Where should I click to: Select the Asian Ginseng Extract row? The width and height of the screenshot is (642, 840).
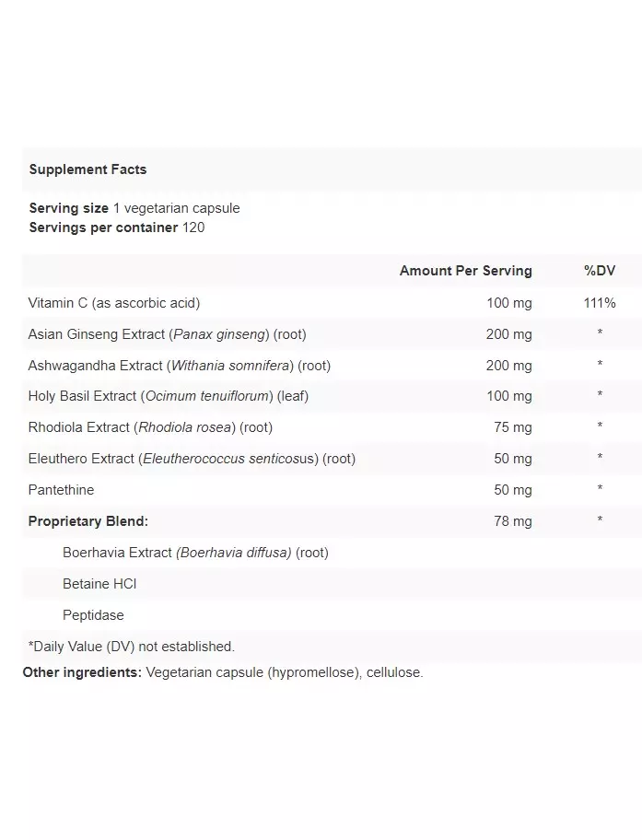click(333, 334)
